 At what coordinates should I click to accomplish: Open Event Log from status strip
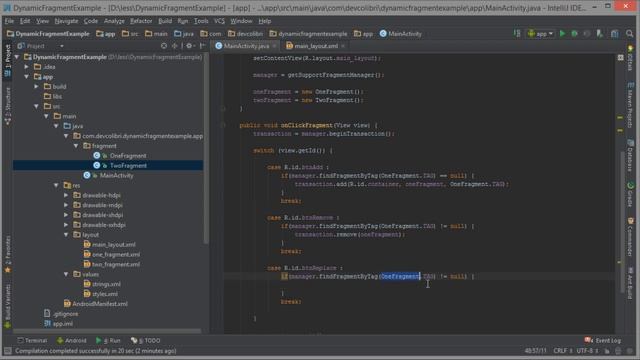(602, 340)
